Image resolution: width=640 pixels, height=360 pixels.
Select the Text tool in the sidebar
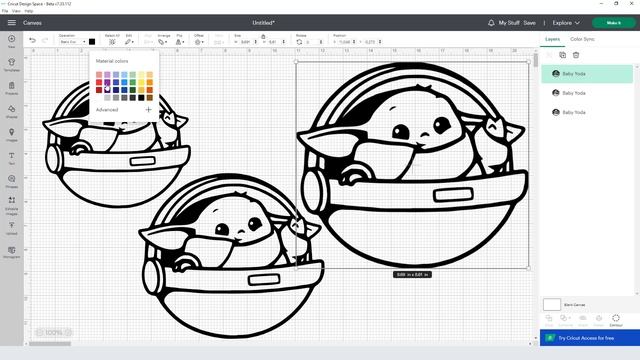11,158
